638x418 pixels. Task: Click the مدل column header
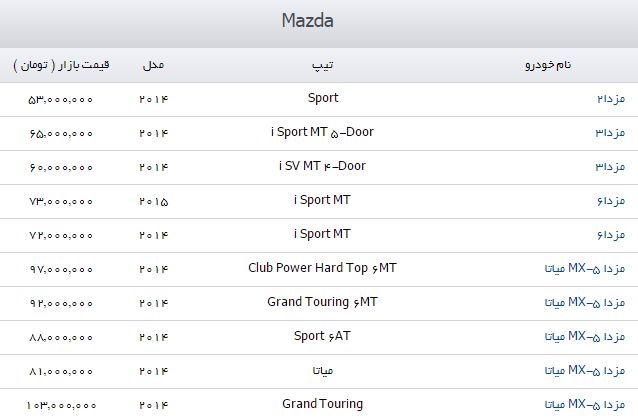click(154, 66)
